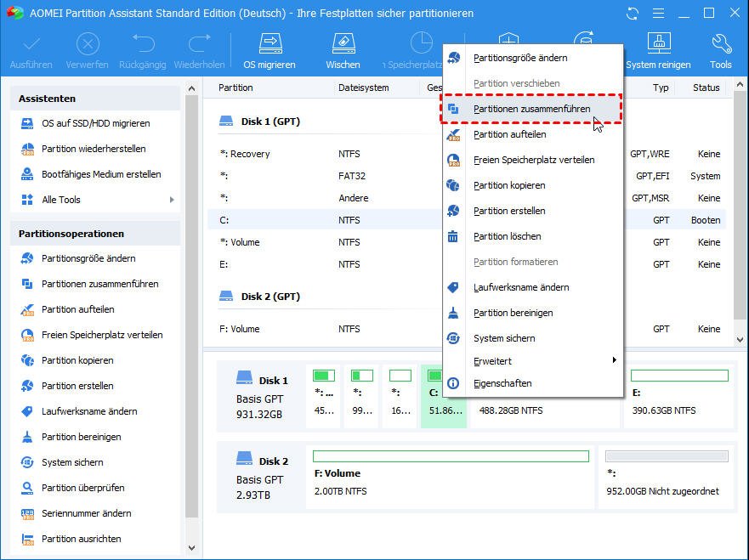
Task: Open Partition wiederherstellen in the sidebar
Action: click(94, 149)
